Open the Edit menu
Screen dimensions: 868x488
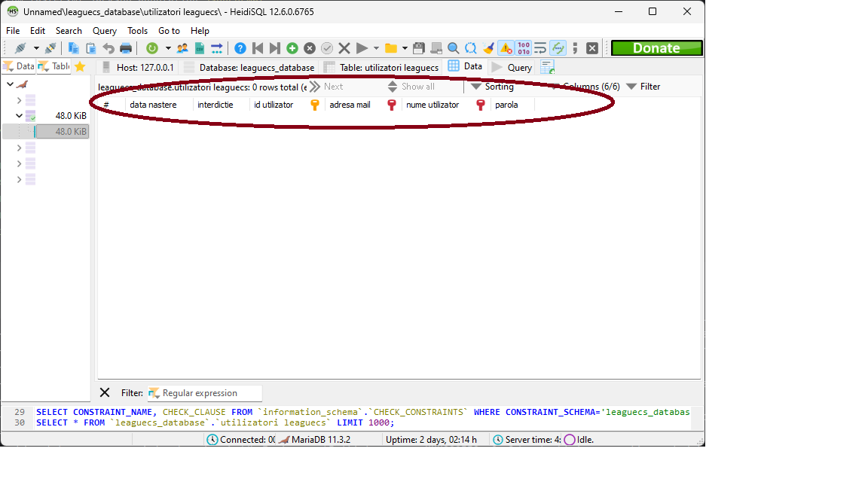[38, 30]
